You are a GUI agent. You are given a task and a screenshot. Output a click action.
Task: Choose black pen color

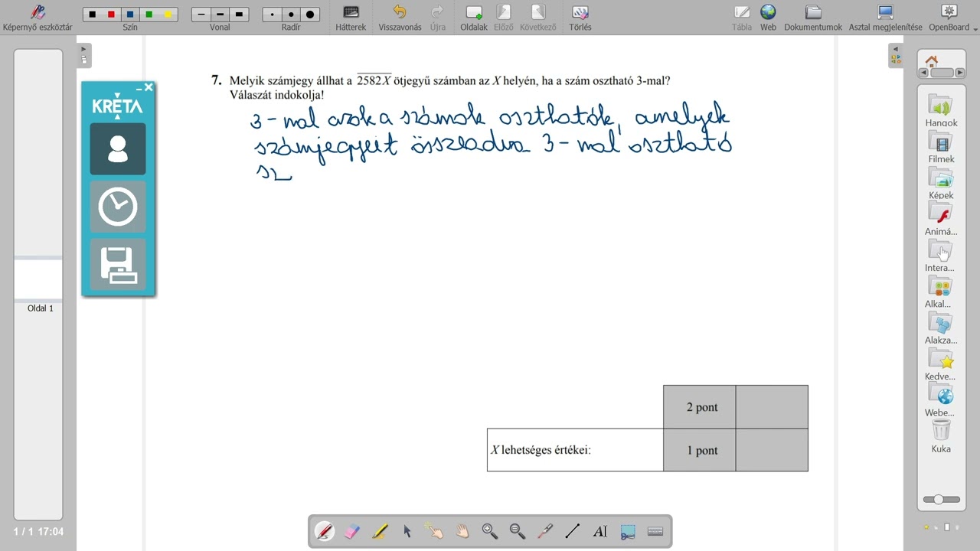pos(93,15)
